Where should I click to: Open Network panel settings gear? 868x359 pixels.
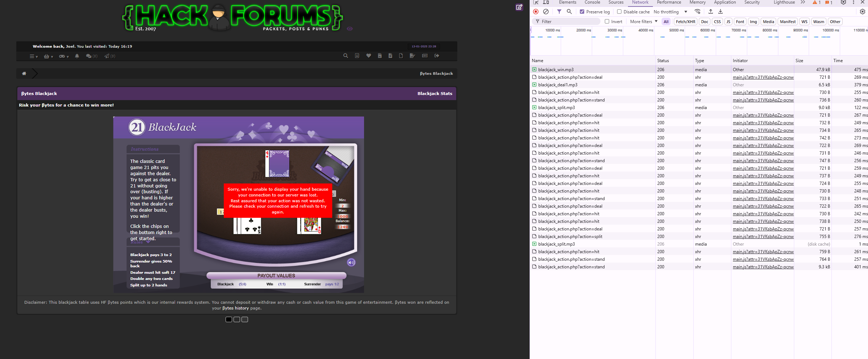click(863, 12)
